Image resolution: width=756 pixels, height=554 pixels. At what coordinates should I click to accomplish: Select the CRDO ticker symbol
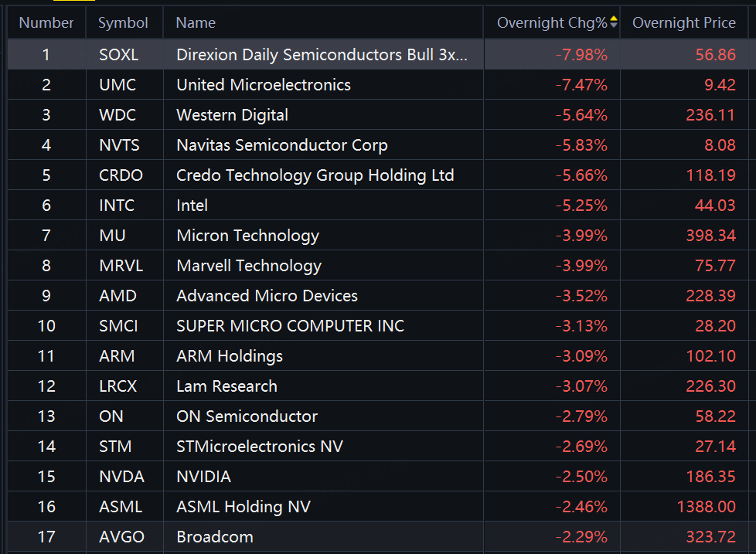[121, 175]
